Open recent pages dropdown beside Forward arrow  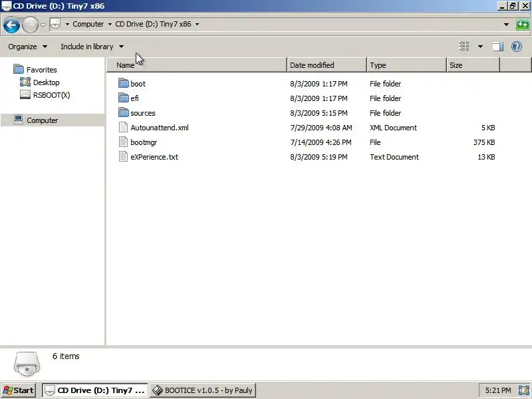coord(43,25)
